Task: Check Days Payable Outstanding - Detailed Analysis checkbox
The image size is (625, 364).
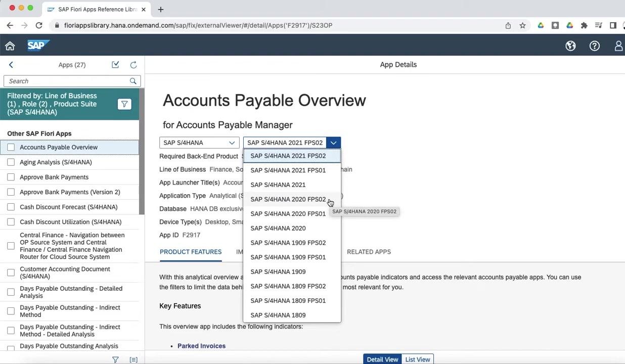Action: coord(11,292)
